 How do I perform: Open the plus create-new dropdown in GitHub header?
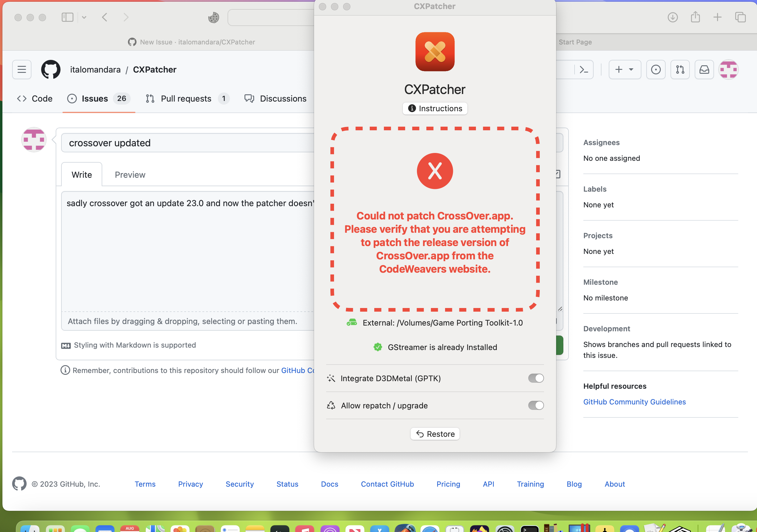(624, 70)
